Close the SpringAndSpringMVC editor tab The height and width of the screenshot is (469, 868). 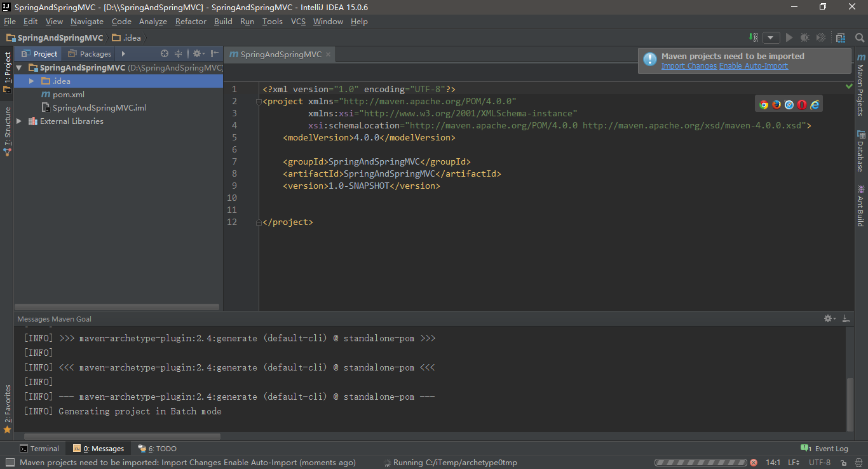(328, 55)
